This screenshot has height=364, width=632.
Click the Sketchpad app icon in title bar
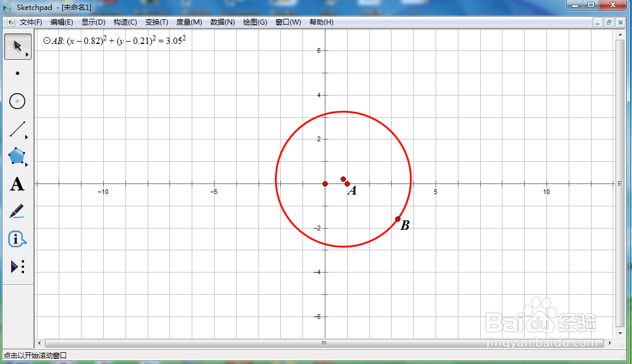click(x=7, y=7)
